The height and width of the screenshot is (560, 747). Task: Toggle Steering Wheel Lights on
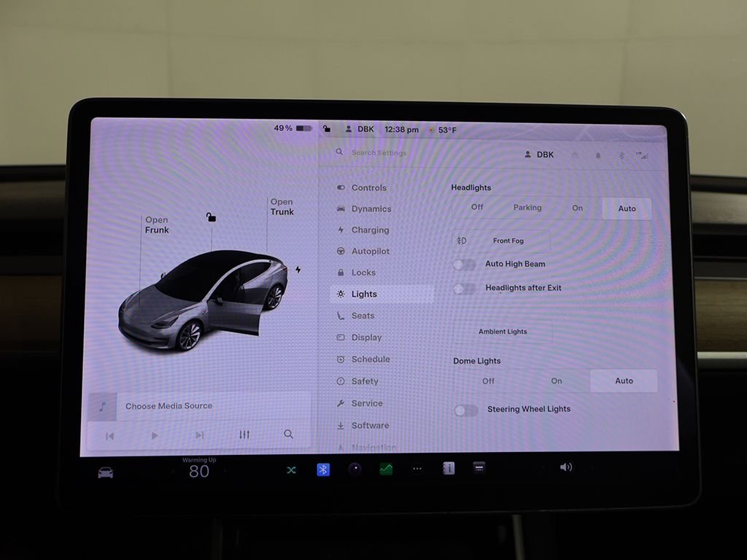coord(466,410)
